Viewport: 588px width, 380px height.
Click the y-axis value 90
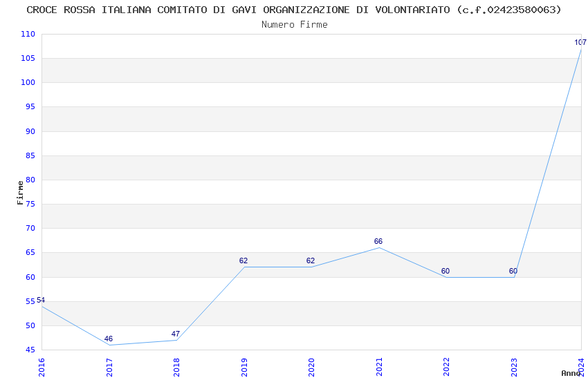click(x=30, y=131)
